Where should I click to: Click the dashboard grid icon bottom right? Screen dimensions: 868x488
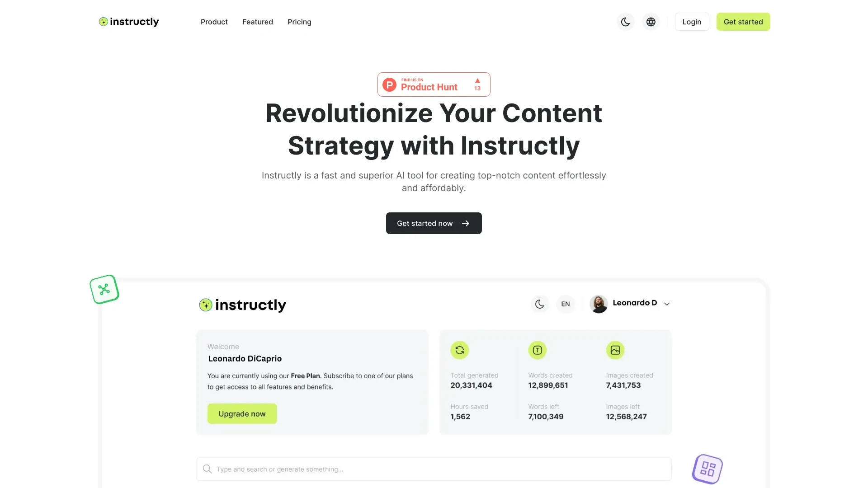[708, 469]
